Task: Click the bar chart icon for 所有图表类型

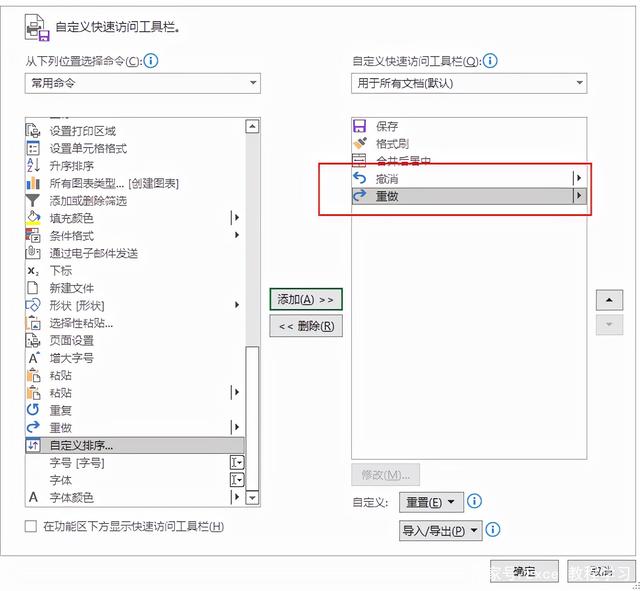Action: (33, 183)
